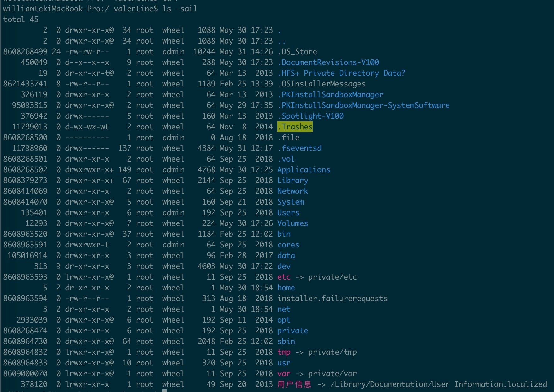Screen dimensions: 554x392
Task: Click the Library directory entry
Action: (292, 181)
